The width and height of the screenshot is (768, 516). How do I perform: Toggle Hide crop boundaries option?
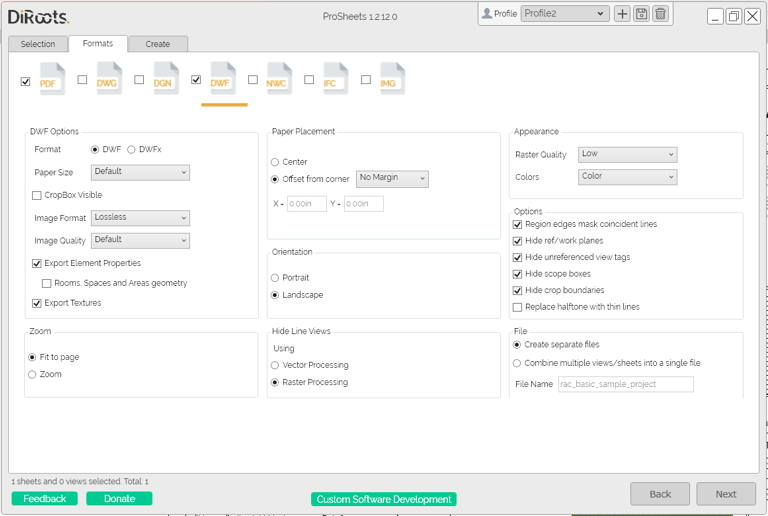[x=517, y=291]
